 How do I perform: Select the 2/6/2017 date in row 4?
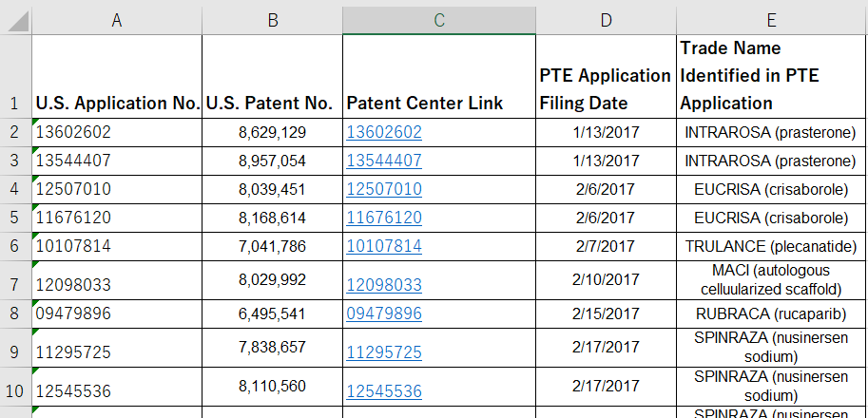[x=607, y=190]
